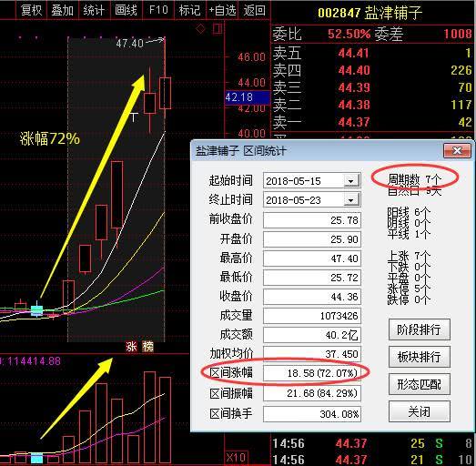The width and height of the screenshot is (476, 466).
Task: Click the 涨 badge below the chart
Action: click(132, 347)
